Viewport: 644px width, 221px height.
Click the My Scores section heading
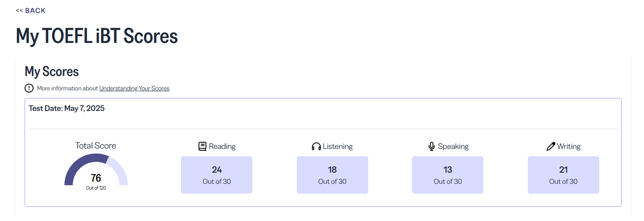click(x=52, y=72)
